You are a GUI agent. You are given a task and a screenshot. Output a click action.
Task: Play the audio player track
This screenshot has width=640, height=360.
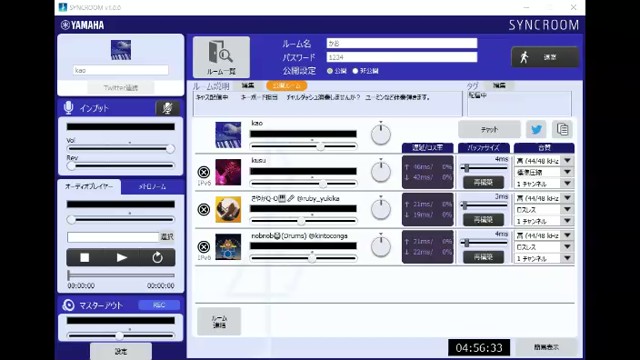point(121,258)
